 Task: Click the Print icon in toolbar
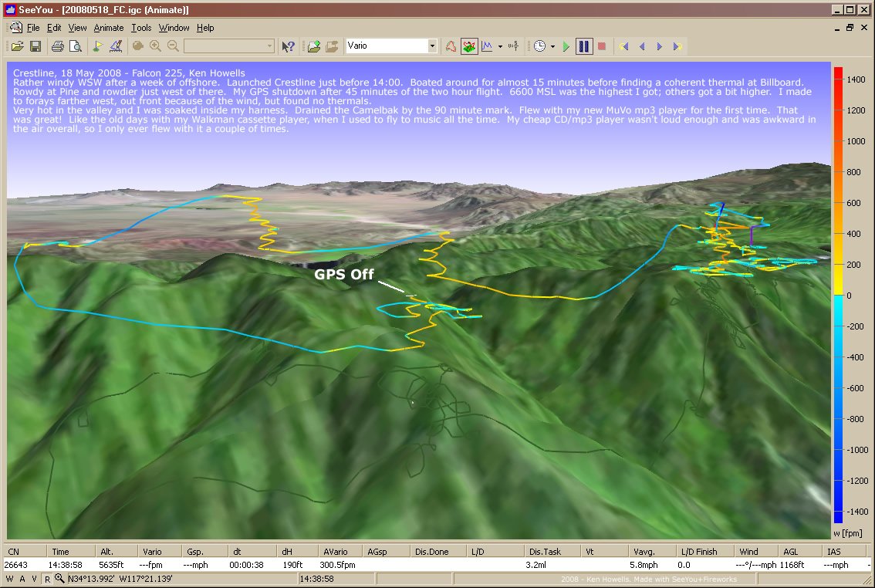point(57,46)
